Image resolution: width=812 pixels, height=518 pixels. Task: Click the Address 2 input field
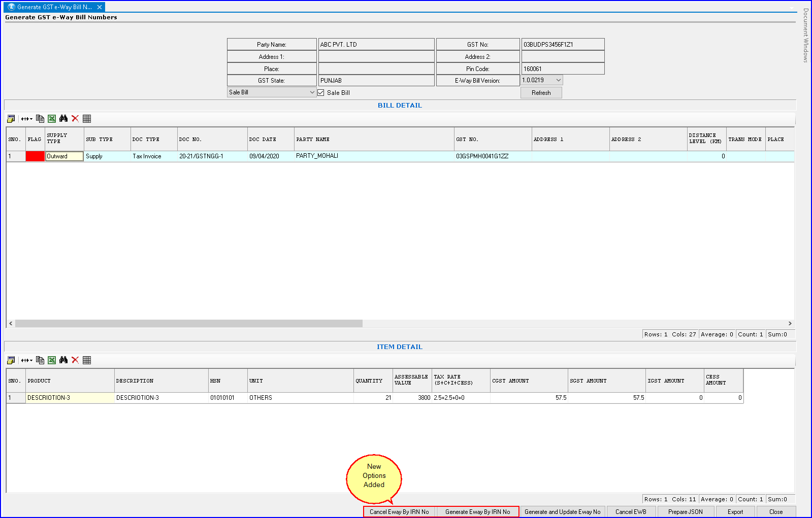tap(563, 56)
